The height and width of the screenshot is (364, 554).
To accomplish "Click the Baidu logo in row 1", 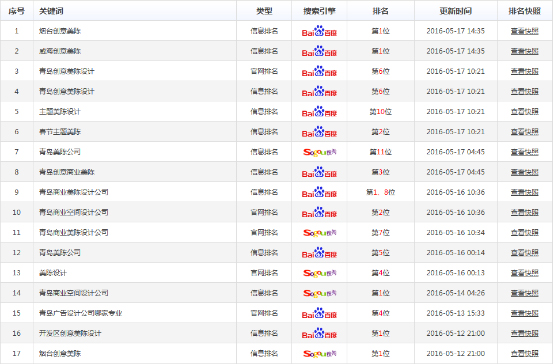I will pyautogui.click(x=319, y=31).
